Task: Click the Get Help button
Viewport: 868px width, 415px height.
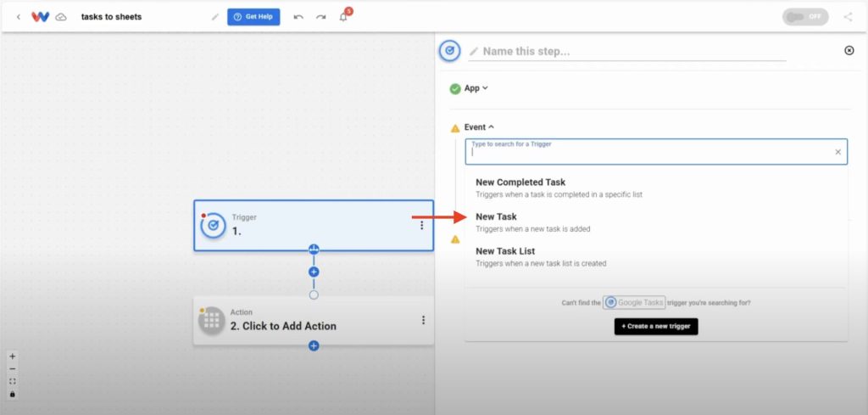Action: (253, 17)
